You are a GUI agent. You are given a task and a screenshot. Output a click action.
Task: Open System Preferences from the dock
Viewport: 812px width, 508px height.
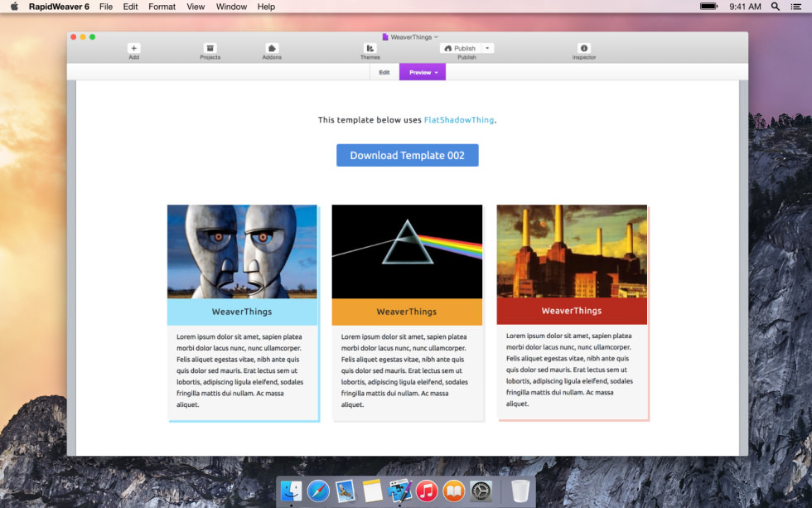pos(481,491)
